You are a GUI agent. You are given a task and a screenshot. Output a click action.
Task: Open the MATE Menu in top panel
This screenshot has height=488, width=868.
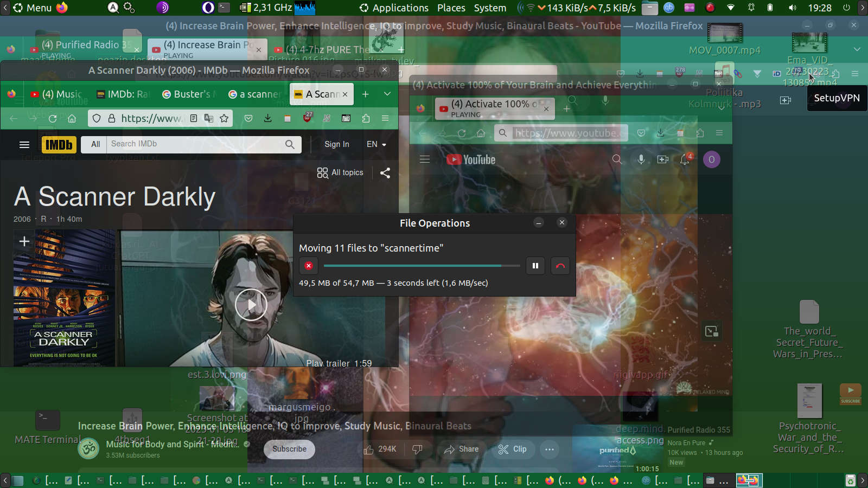tap(33, 8)
